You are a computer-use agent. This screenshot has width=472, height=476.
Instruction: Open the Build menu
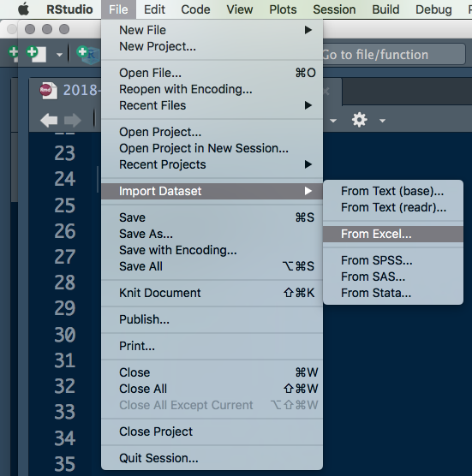[x=385, y=9]
